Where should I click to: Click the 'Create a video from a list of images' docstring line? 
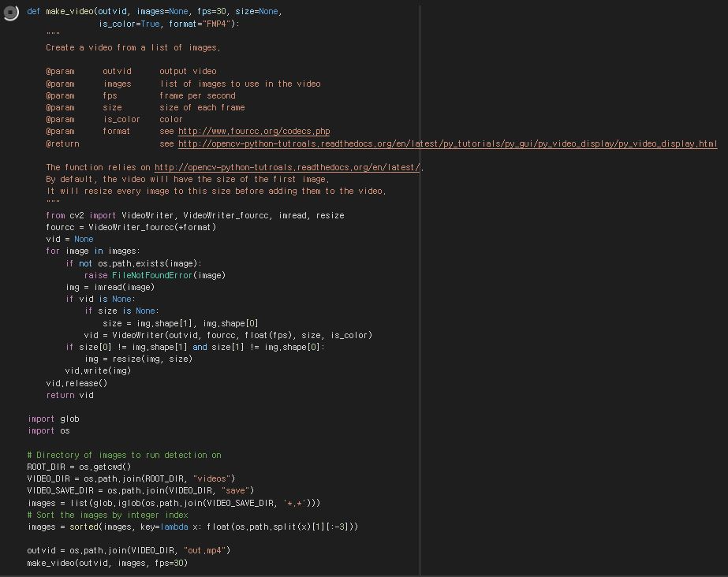click(x=133, y=47)
